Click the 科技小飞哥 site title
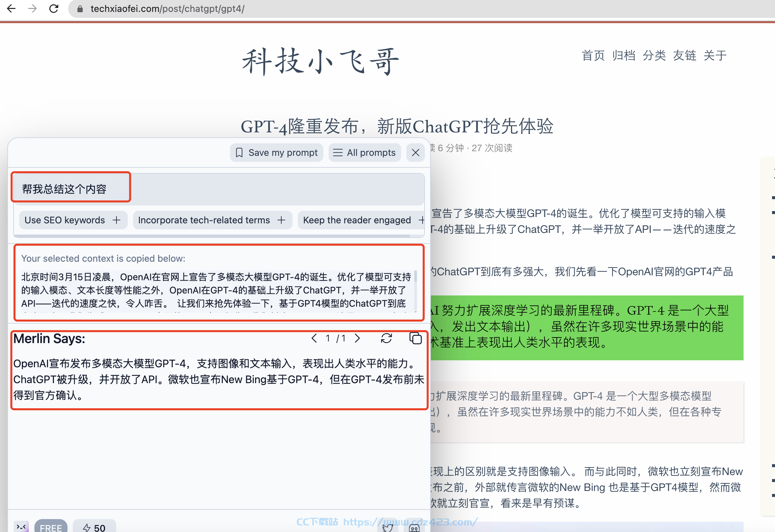Viewport: 775px width, 532px height. [320, 62]
